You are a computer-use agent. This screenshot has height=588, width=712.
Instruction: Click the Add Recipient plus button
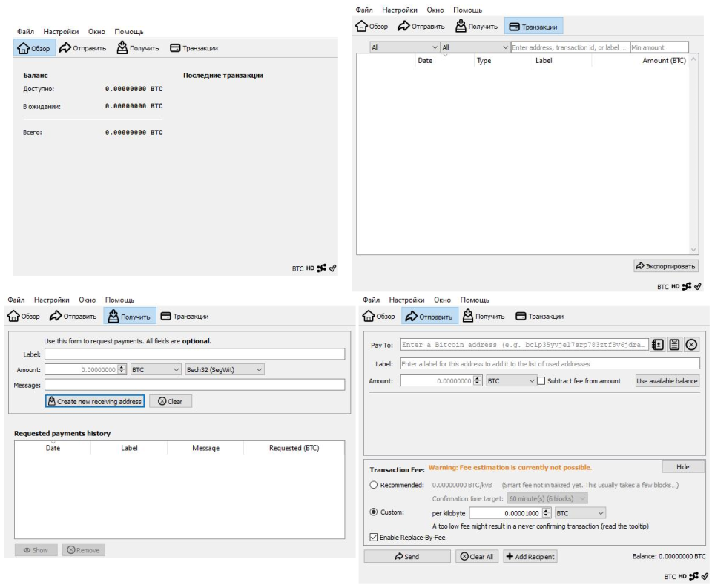pos(530,557)
